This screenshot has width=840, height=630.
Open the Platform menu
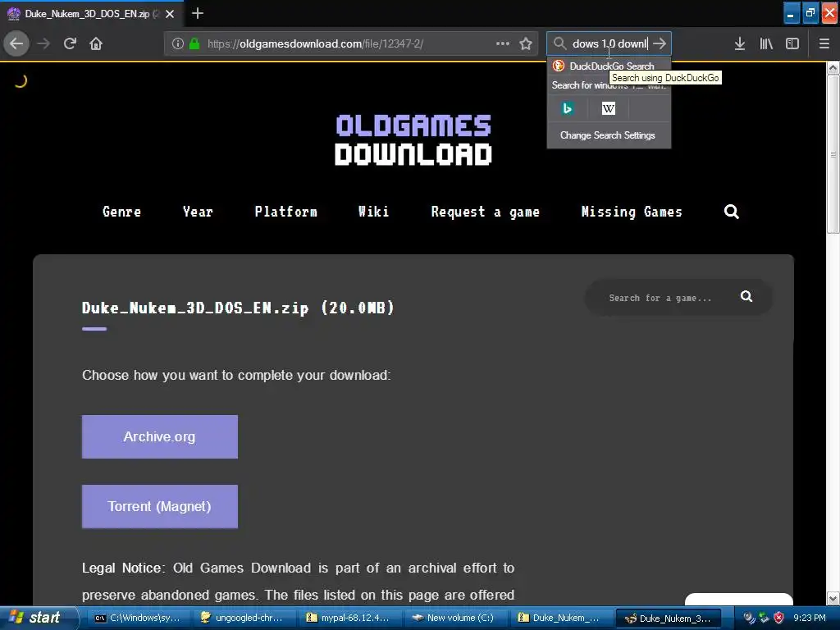point(286,212)
